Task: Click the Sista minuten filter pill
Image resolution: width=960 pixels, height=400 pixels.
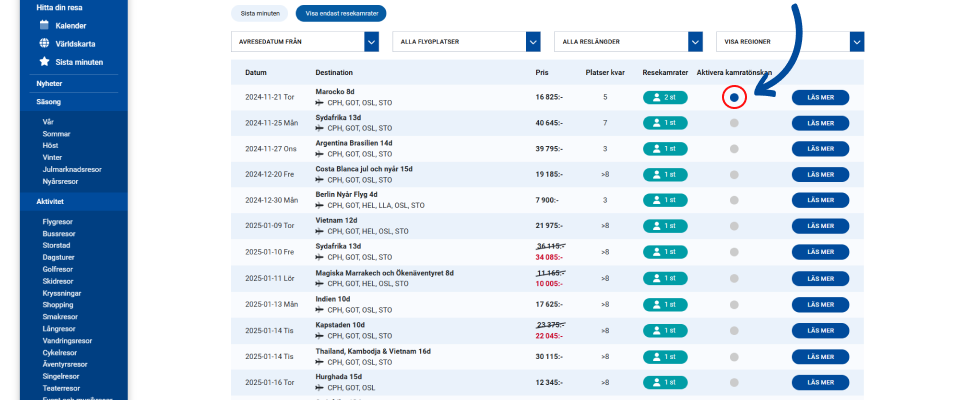Action: click(x=260, y=13)
